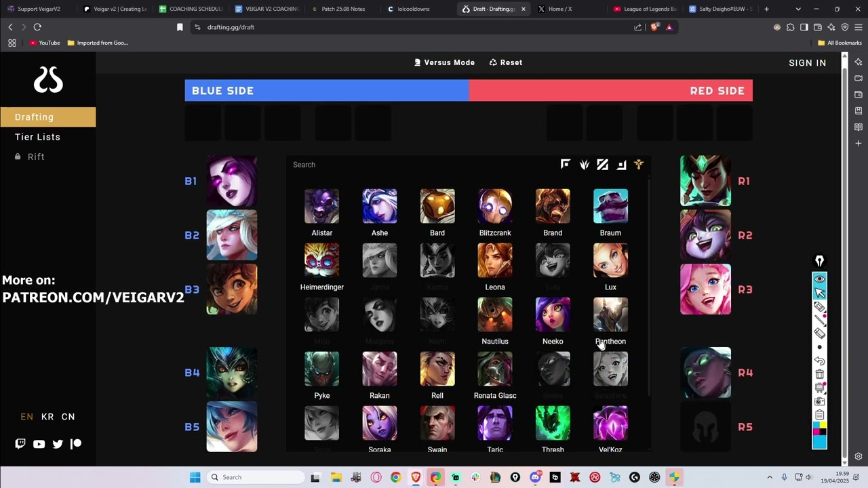Choose Lux from the champion grid

610,260
